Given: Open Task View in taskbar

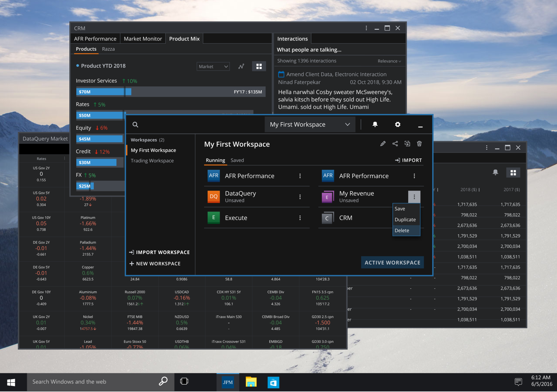Looking at the screenshot, I should coord(184,381).
